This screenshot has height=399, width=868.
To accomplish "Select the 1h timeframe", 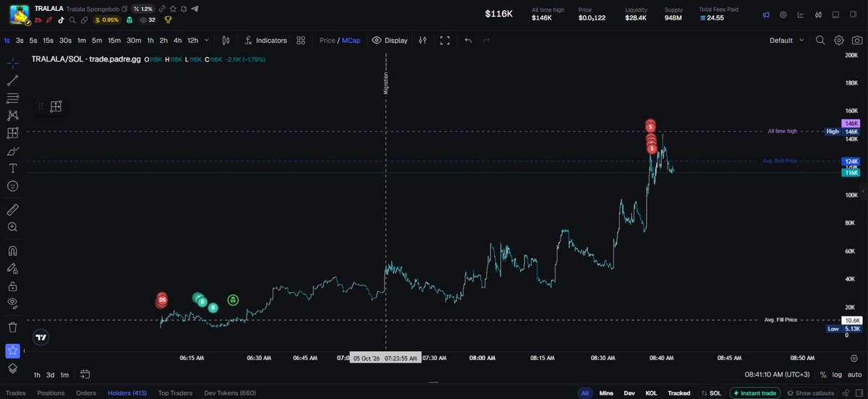I will (x=150, y=41).
